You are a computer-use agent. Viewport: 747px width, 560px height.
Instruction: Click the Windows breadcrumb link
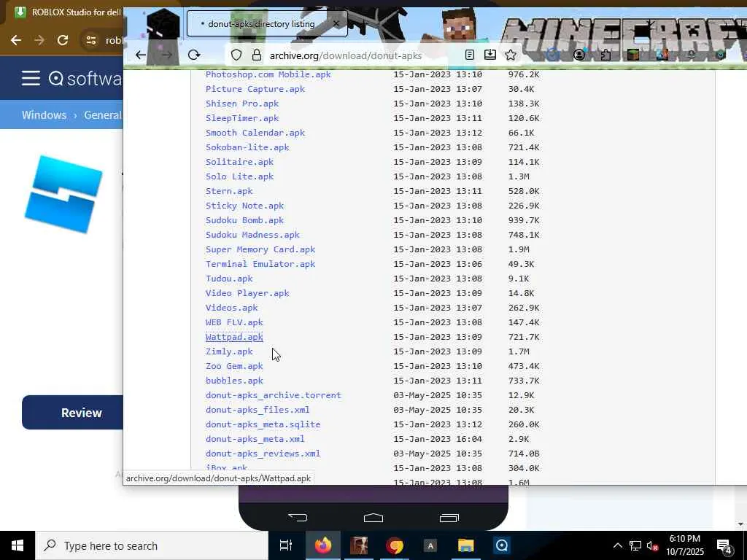(44, 114)
